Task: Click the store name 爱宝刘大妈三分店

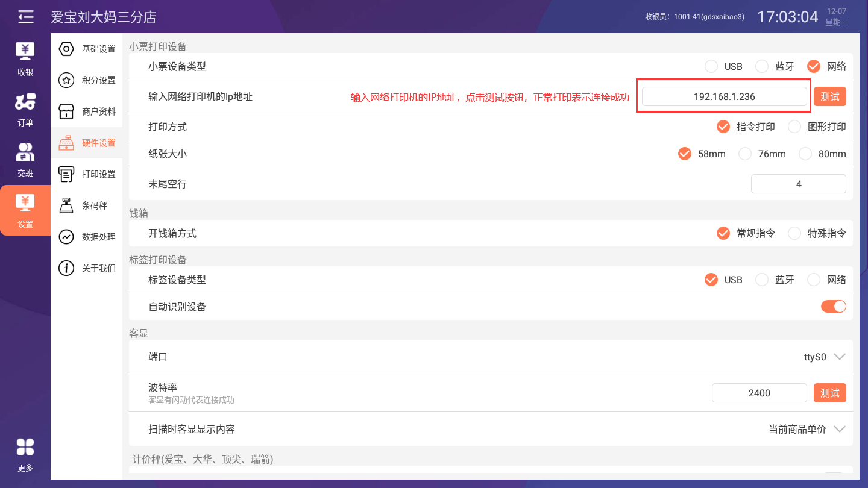Action: point(104,17)
